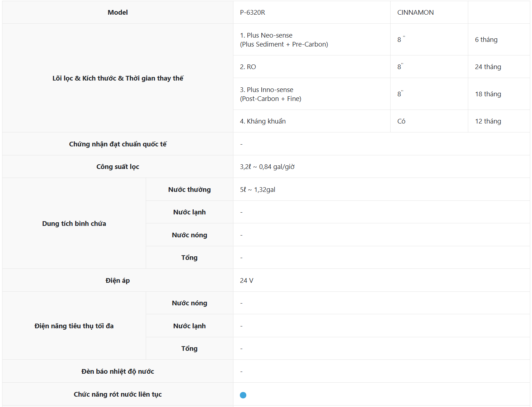Click the "Điện năng tiêu thụ tối đa" header

74,326
